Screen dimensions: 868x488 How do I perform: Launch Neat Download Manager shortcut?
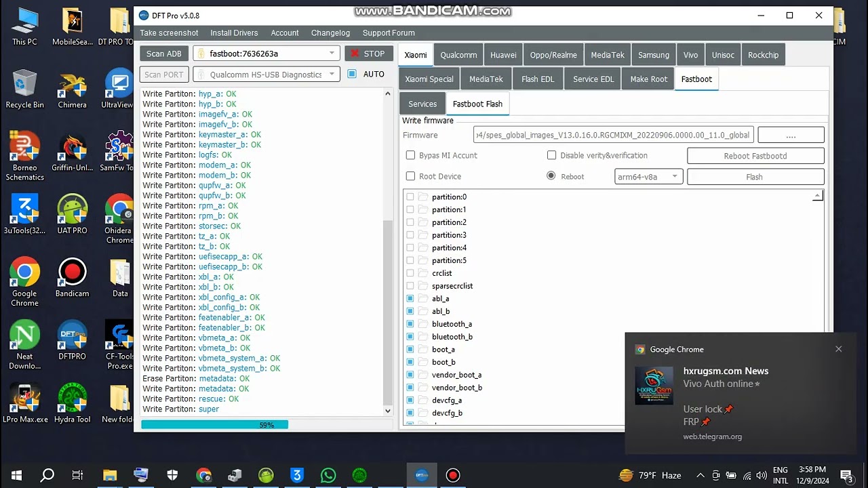[x=24, y=346]
